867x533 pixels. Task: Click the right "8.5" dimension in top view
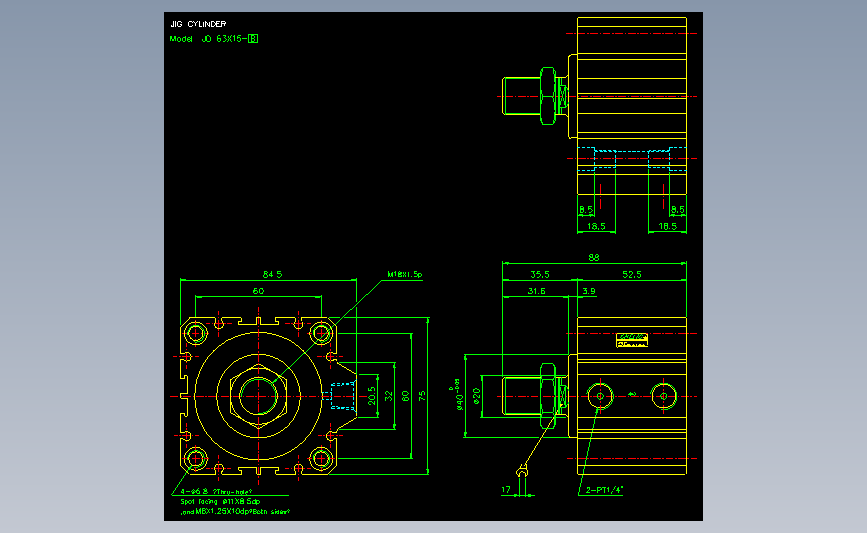pyautogui.click(x=677, y=210)
